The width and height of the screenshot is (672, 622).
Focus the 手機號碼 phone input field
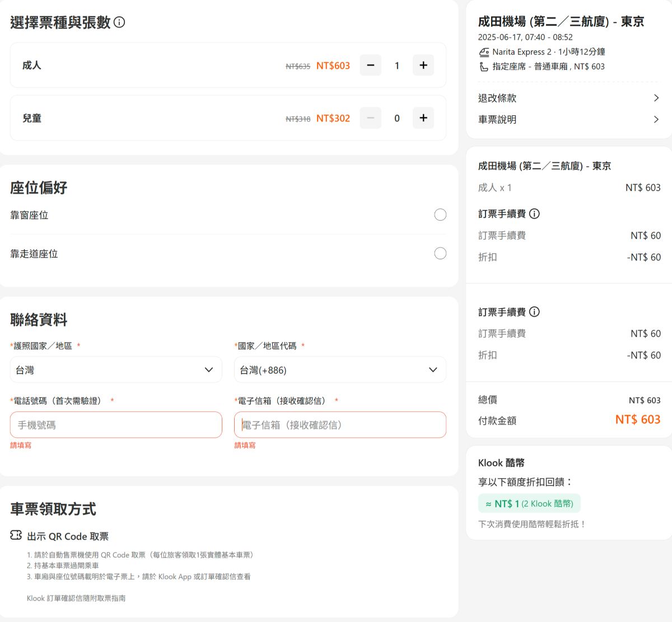(116, 425)
